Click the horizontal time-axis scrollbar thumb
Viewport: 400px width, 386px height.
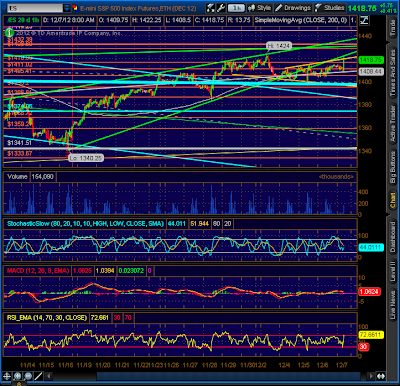(228, 376)
